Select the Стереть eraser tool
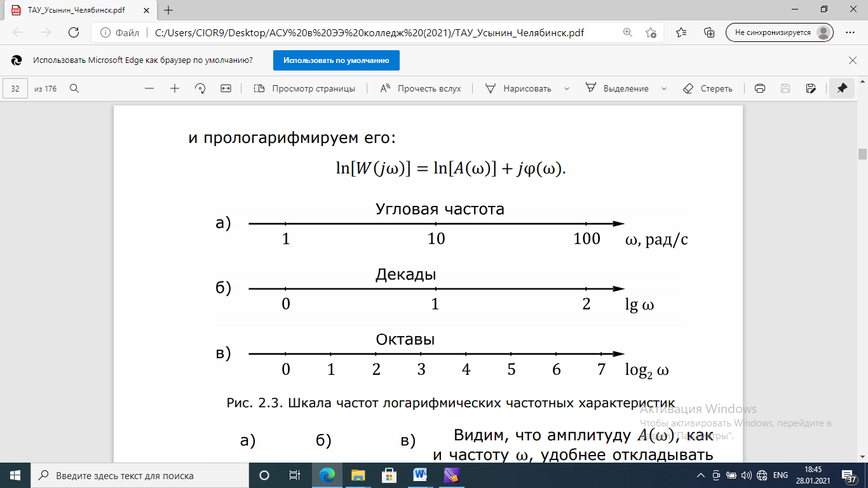The image size is (868, 488). coord(707,88)
